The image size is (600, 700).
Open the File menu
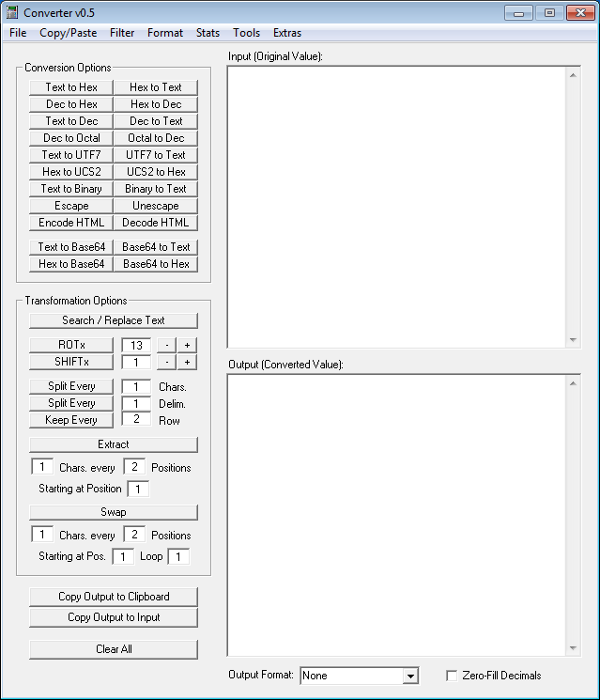click(x=18, y=33)
